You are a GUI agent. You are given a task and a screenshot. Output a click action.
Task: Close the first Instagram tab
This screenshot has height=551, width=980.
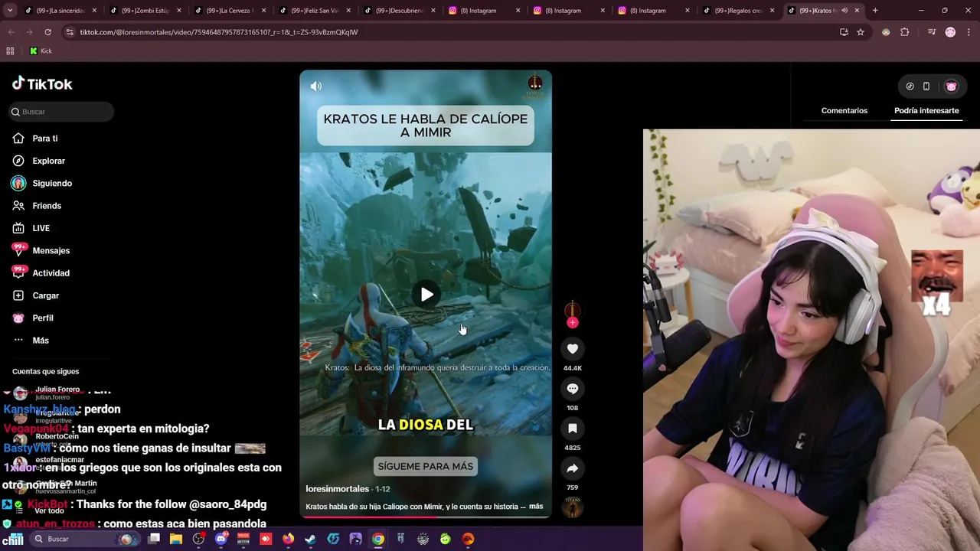coord(518,11)
